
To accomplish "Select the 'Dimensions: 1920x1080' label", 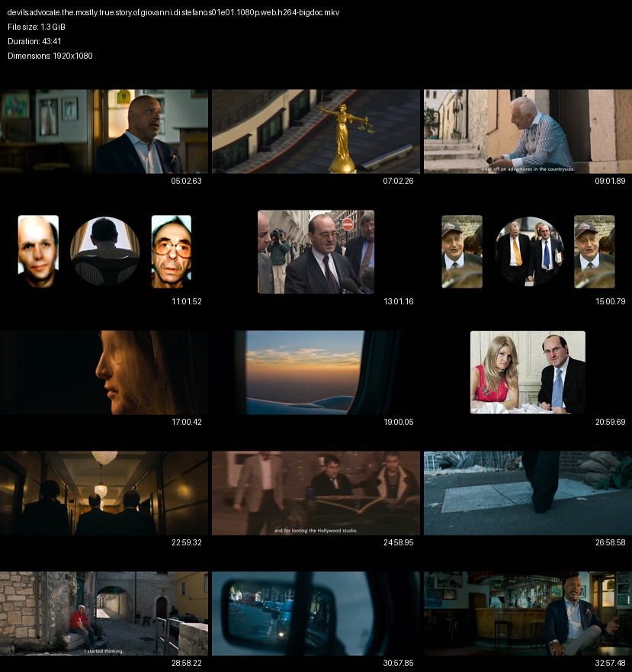I will click(x=50, y=56).
